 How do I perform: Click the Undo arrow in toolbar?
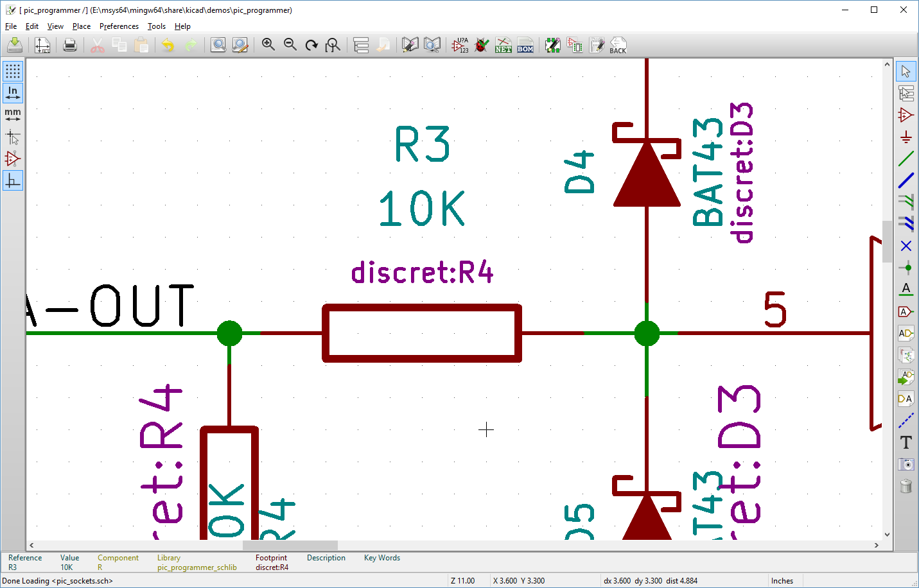[168, 45]
